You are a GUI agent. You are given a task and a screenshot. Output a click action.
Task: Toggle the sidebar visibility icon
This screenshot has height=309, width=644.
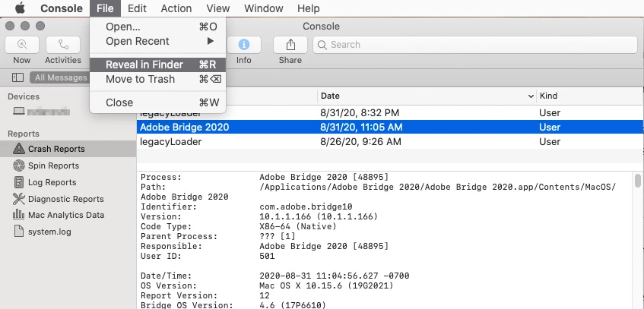(17, 77)
